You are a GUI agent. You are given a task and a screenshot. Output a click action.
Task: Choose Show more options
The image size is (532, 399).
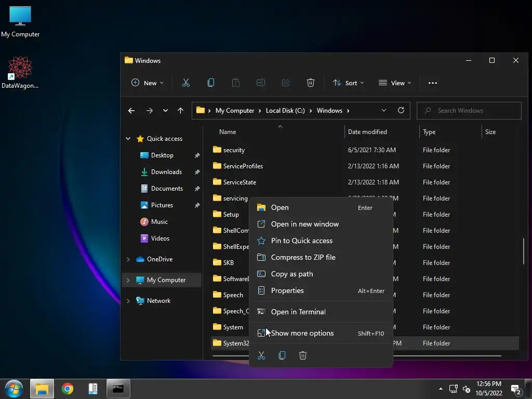[321, 333]
